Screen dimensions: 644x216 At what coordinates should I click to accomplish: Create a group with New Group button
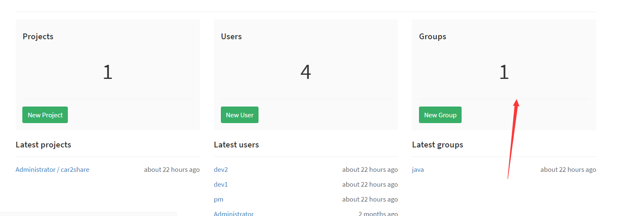pyautogui.click(x=440, y=115)
